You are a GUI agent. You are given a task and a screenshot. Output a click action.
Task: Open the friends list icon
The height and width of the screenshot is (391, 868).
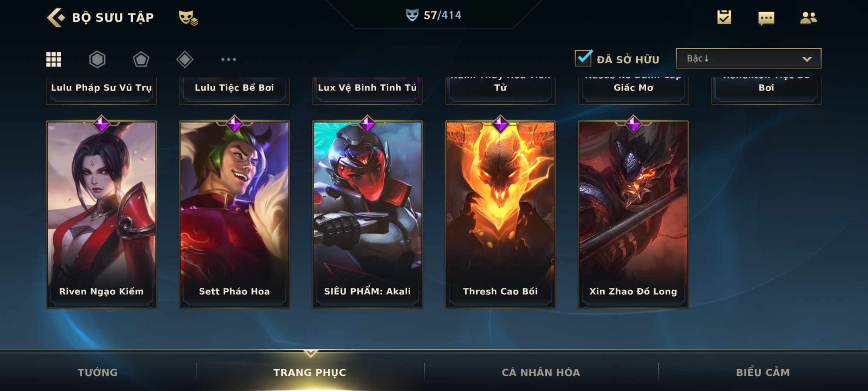tap(808, 18)
